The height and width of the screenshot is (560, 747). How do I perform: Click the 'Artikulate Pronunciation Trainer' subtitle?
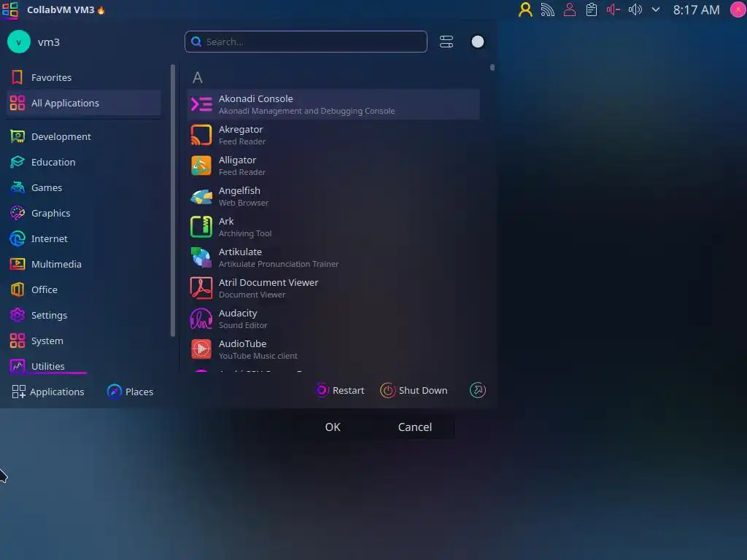tap(278, 264)
